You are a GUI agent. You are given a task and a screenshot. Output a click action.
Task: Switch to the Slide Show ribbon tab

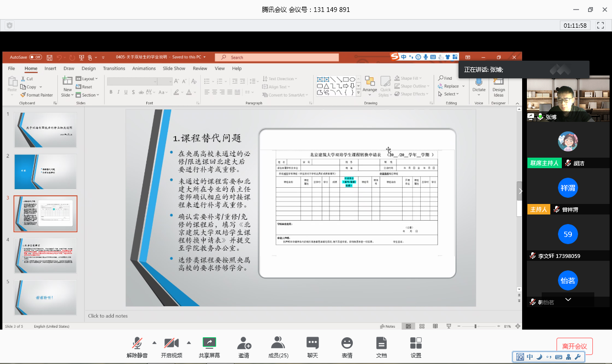pos(174,68)
